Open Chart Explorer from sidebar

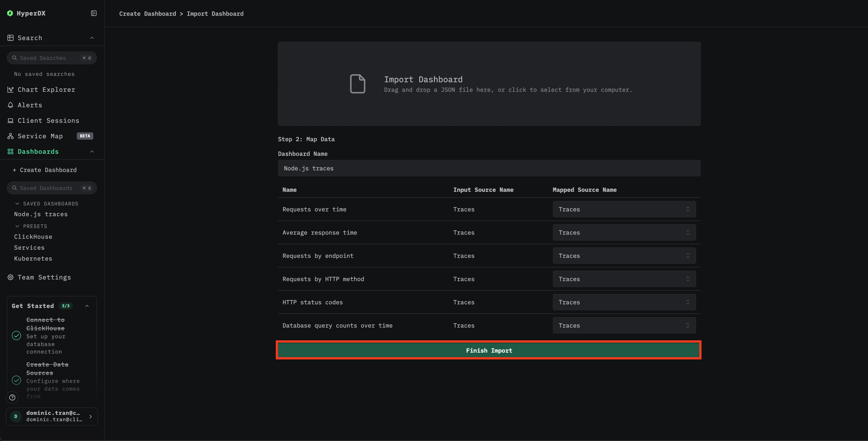46,90
